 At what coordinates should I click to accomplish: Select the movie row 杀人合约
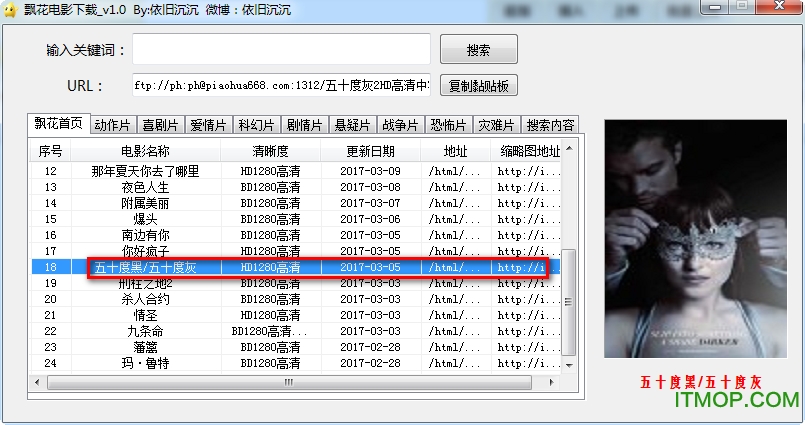coord(296,299)
